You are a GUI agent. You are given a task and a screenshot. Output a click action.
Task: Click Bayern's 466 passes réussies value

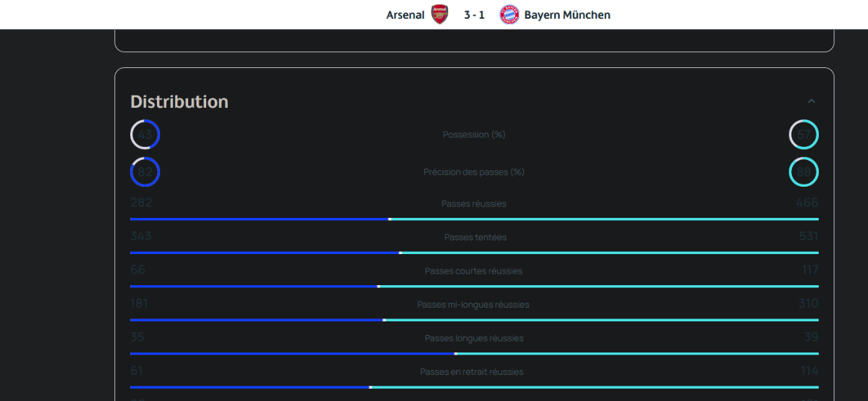tap(807, 203)
